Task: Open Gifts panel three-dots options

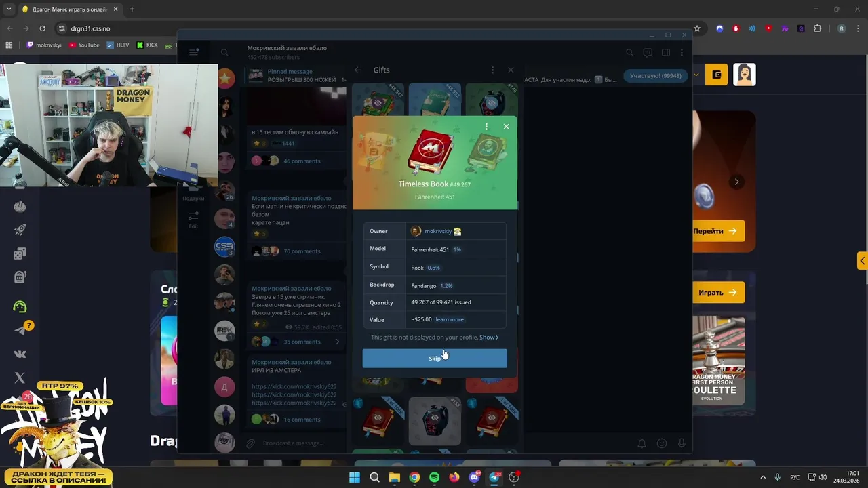Action: click(x=492, y=70)
